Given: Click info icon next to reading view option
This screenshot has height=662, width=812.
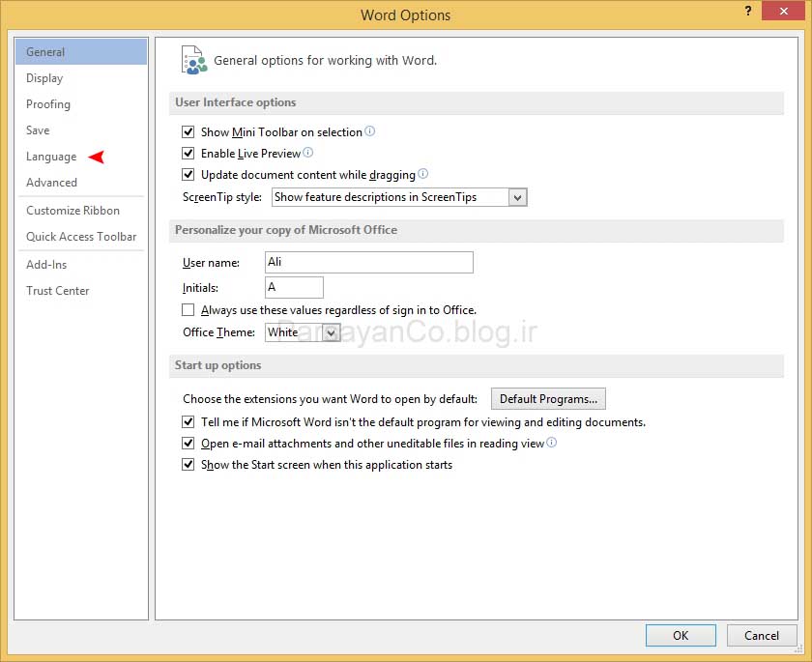Looking at the screenshot, I should (x=552, y=443).
